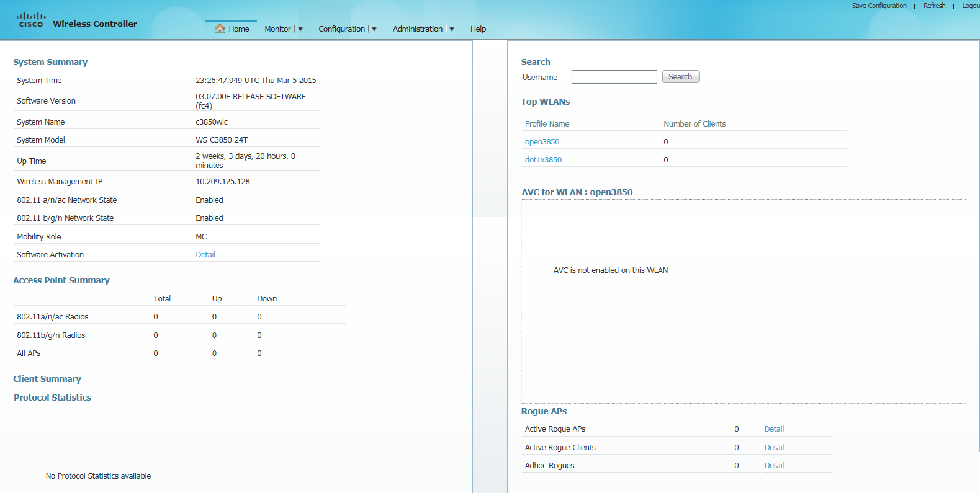This screenshot has width=980, height=493.
Task: Click the Access Point Summary heading
Action: pyautogui.click(x=61, y=280)
